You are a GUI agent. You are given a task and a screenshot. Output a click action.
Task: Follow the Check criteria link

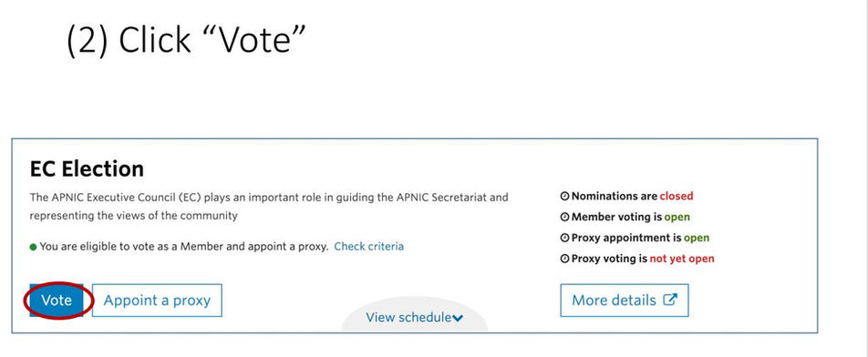368,247
